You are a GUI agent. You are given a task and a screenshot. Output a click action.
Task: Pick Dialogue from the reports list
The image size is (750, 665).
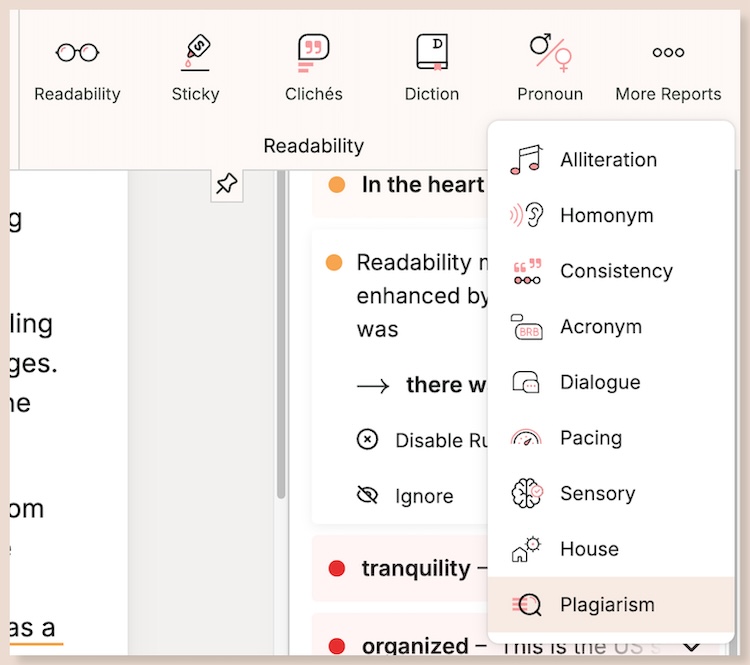pyautogui.click(x=611, y=382)
